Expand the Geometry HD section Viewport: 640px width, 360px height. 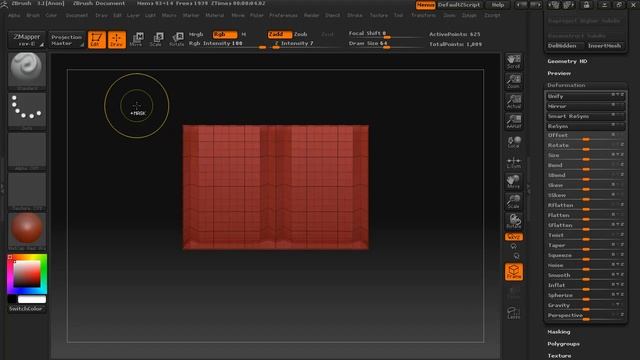tap(567, 61)
